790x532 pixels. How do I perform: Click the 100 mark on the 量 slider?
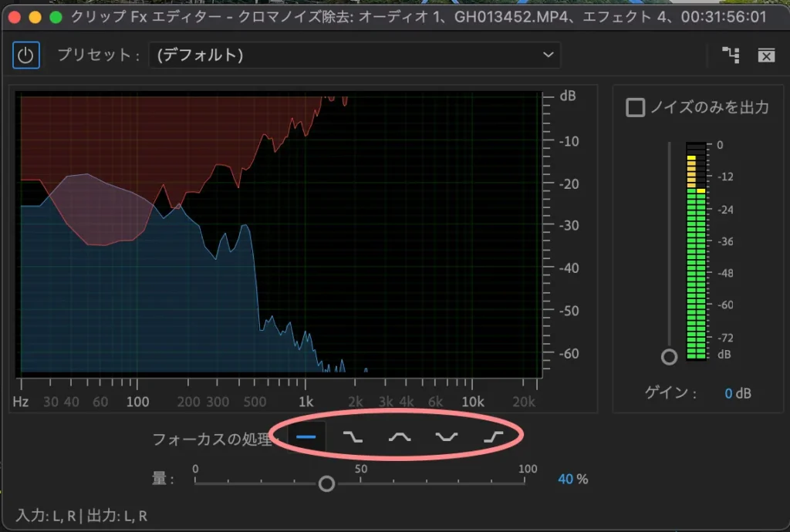click(x=527, y=483)
